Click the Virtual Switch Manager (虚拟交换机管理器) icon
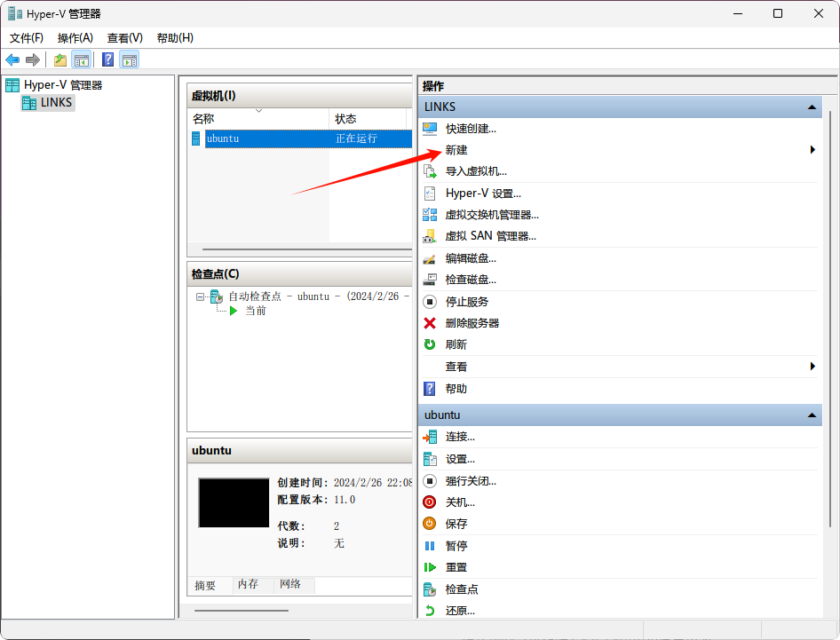 pos(430,215)
